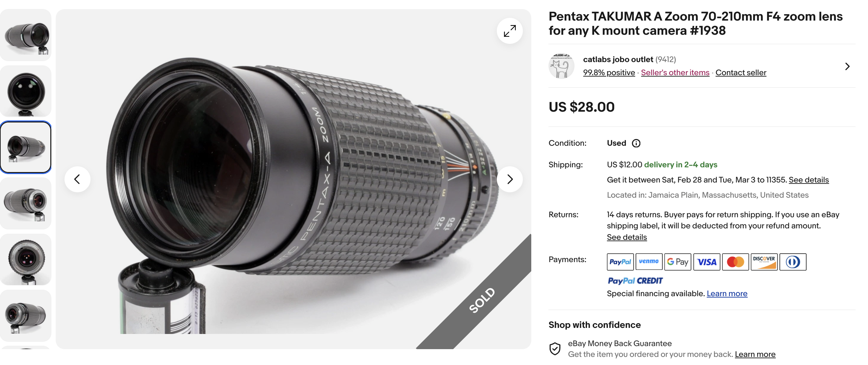Image resolution: width=868 pixels, height=365 pixels.
Task: Go to the previous product image
Action: tap(77, 179)
